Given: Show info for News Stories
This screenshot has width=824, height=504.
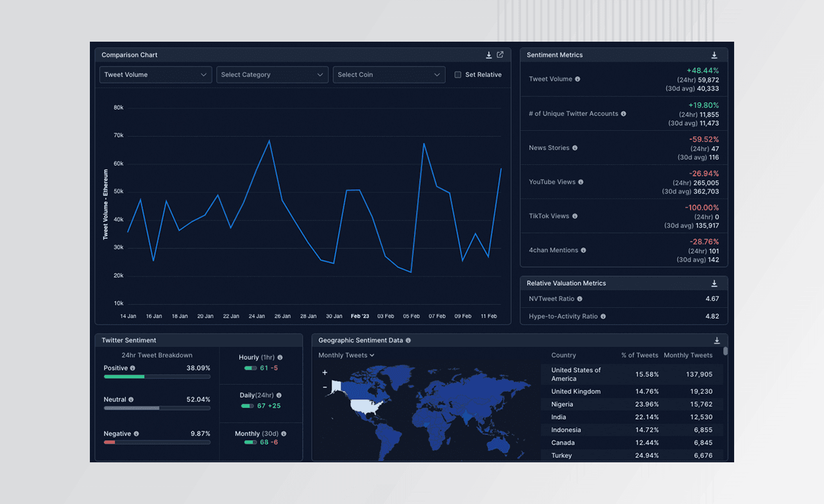Looking at the screenshot, I should pos(575,148).
